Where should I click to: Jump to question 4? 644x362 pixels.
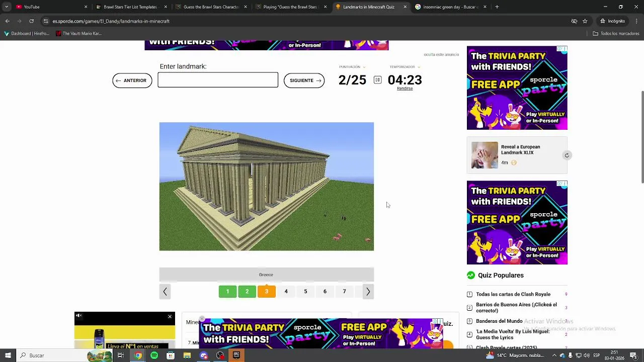286,291
